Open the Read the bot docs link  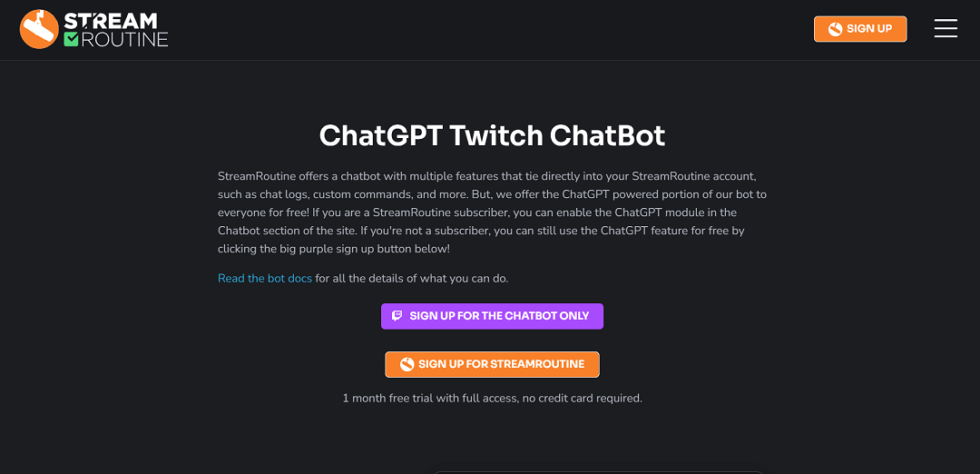265,279
